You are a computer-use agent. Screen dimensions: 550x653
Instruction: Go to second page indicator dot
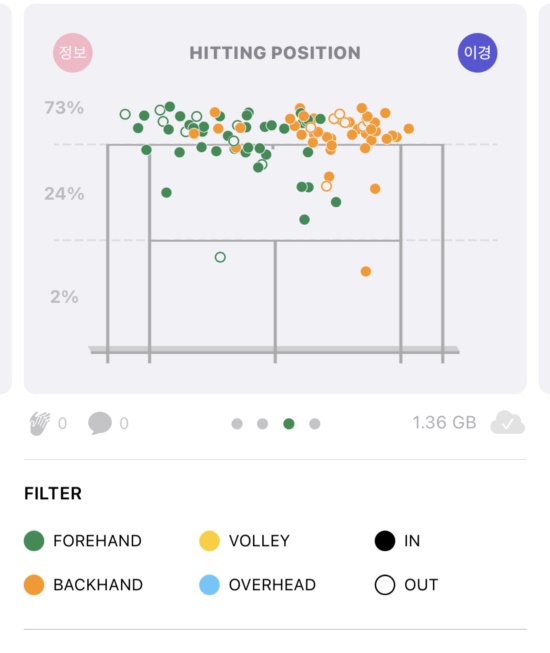point(263,424)
